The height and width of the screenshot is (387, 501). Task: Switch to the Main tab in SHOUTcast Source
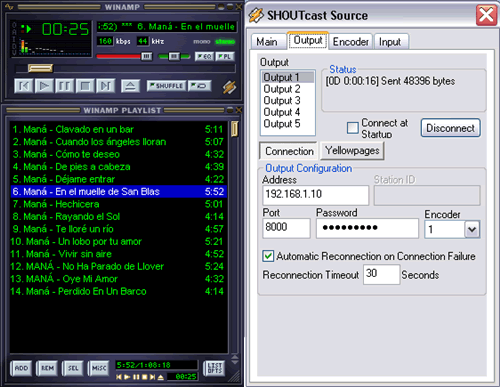tap(268, 42)
